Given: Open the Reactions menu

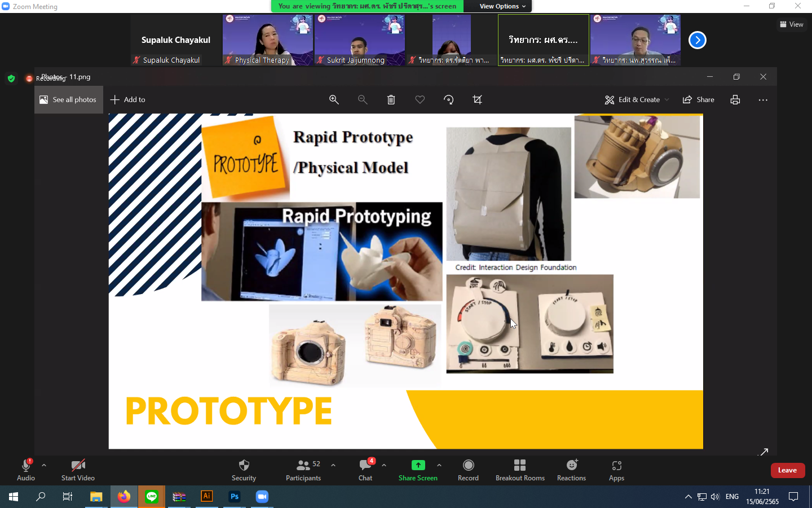Looking at the screenshot, I should [x=571, y=470].
